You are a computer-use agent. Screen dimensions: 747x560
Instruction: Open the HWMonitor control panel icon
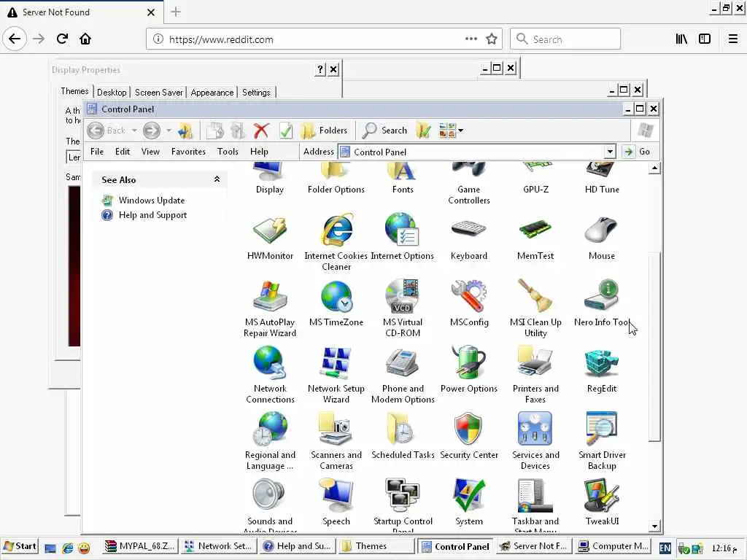pyautogui.click(x=270, y=238)
